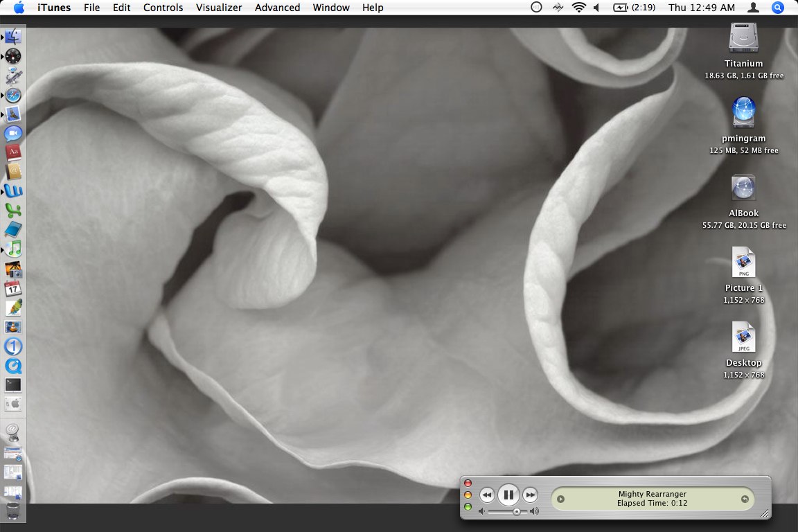This screenshot has width=798, height=532.
Task: Select the Titanium hard drive icon
Action: [743, 38]
